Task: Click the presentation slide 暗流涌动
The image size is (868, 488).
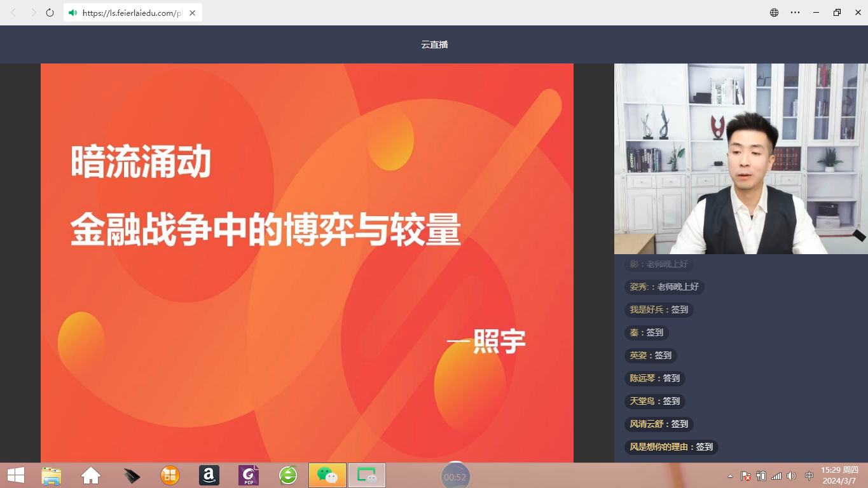Action: [307, 263]
